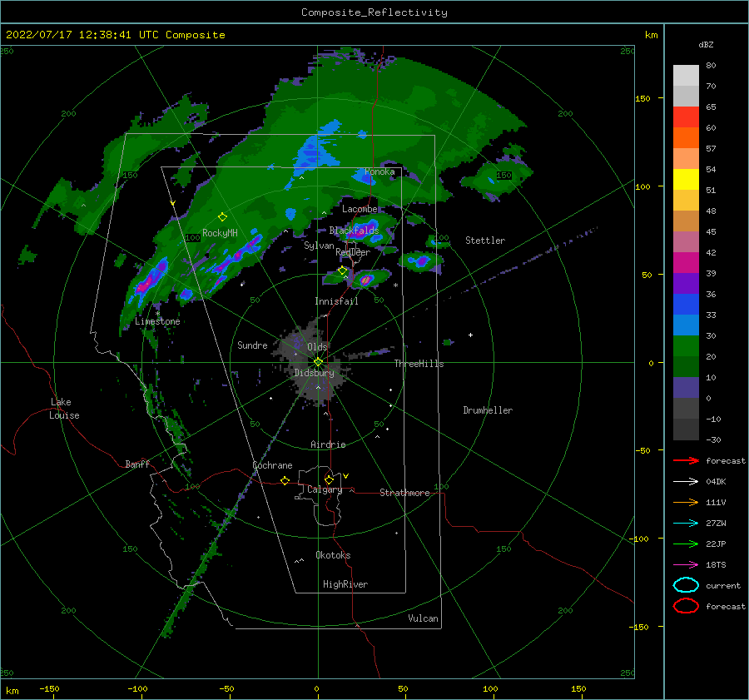Click the blue 33 dBZ color swatch
Image resolution: width=749 pixels, height=700 pixels.
pyautogui.click(x=686, y=304)
